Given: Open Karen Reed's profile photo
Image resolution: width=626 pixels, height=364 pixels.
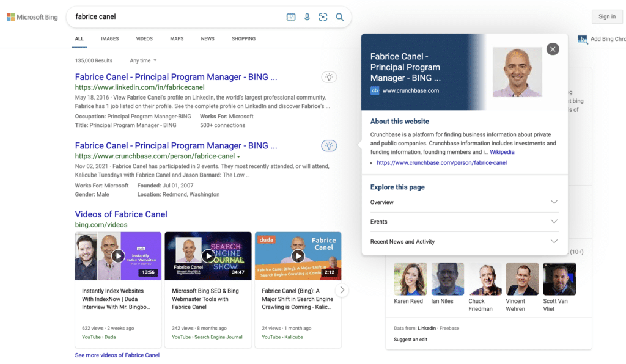Looking at the screenshot, I should click(x=410, y=278).
